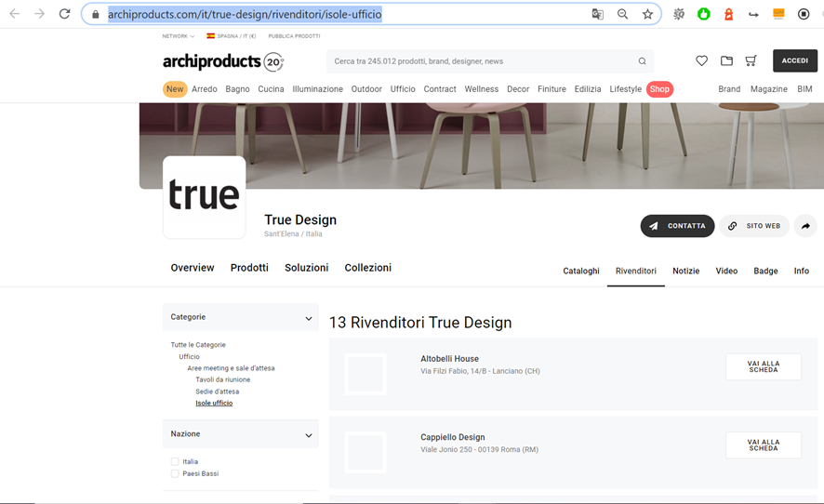Click the Contatta button
The height and width of the screenshot is (504, 824).
coord(677,226)
